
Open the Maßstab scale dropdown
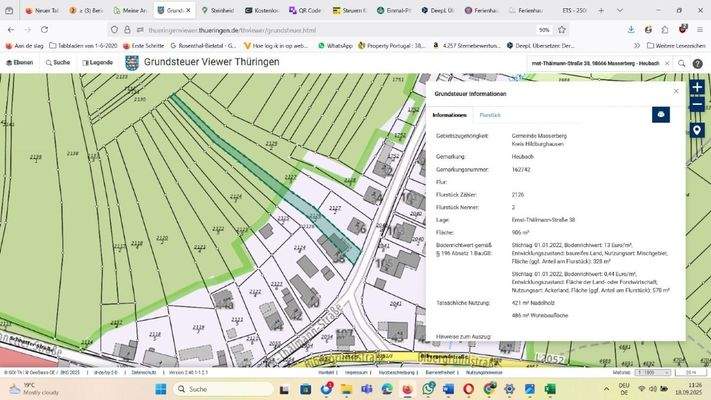point(651,372)
